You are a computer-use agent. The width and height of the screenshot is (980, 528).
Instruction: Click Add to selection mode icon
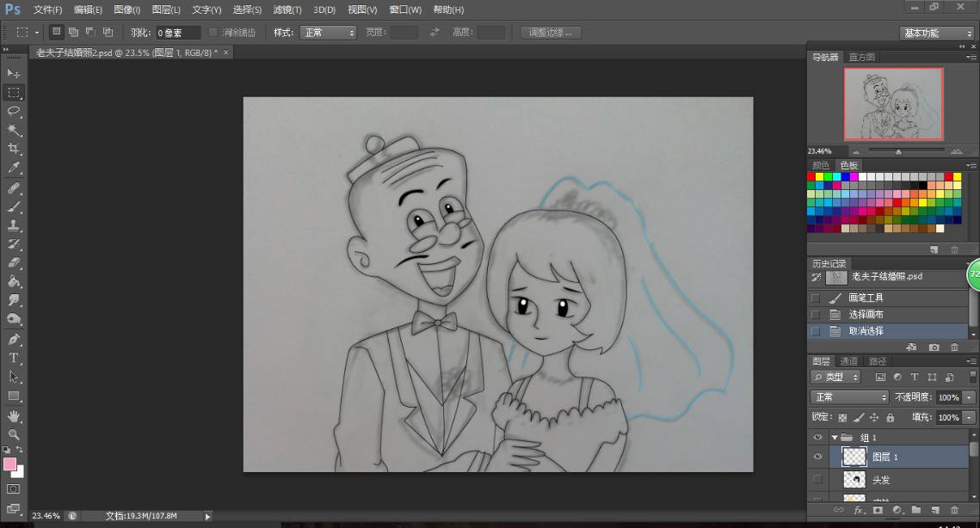coord(74,32)
